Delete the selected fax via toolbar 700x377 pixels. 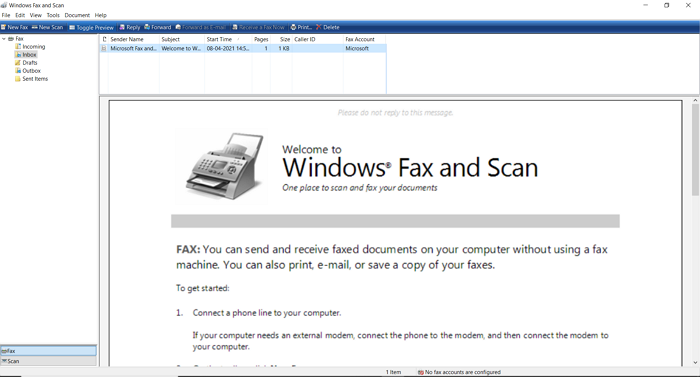(328, 27)
